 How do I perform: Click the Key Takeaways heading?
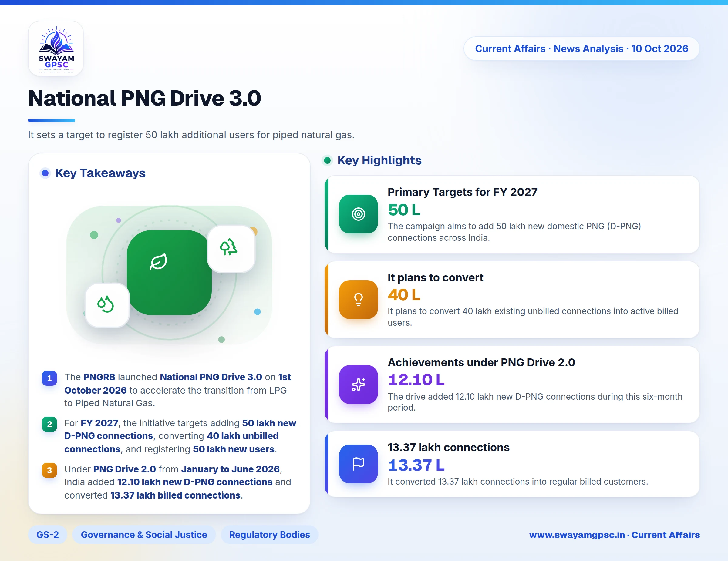100,173
